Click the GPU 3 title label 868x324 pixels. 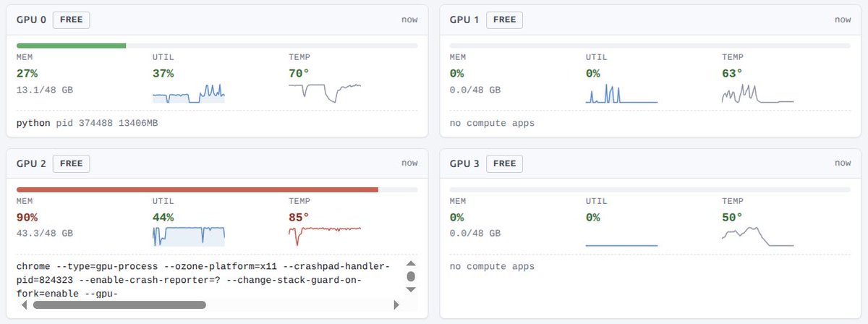(x=464, y=163)
